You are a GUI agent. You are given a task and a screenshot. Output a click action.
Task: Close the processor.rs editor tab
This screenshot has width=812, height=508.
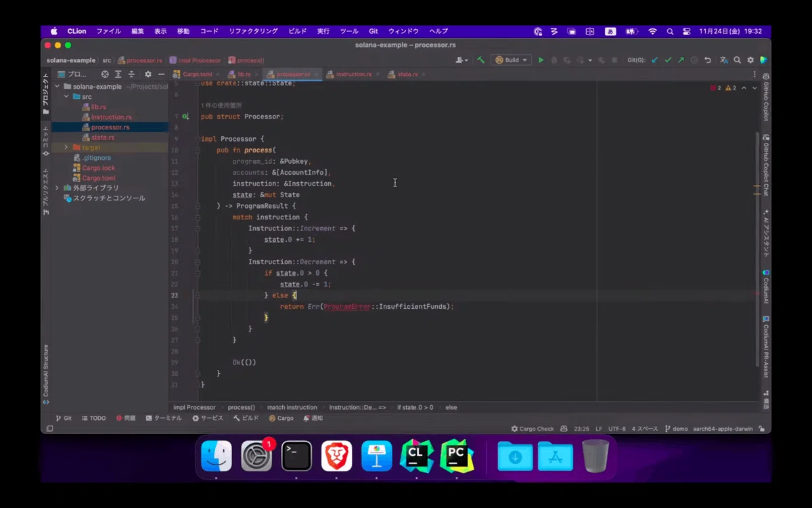pos(317,75)
